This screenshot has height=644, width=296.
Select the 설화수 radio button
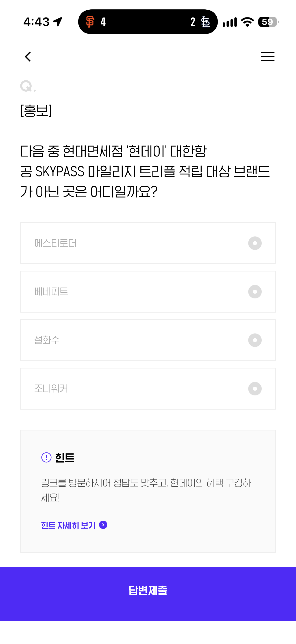point(255,340)
